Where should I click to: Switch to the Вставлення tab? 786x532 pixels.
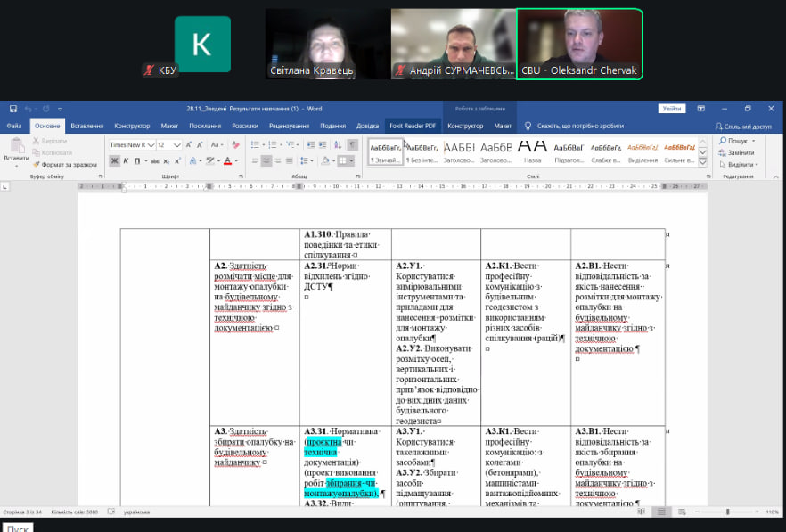click(x=86, y=126)
